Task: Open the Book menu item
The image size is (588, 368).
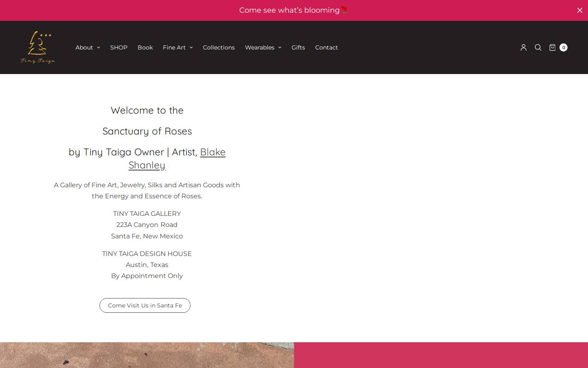Action: coord(145,47)
